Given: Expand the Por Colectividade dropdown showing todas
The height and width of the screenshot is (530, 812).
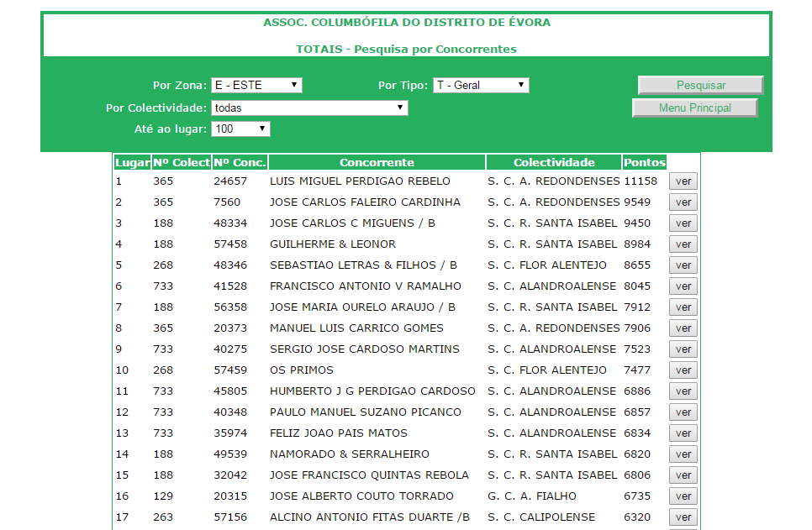Looking at the screenshot, I should (309, 108).
